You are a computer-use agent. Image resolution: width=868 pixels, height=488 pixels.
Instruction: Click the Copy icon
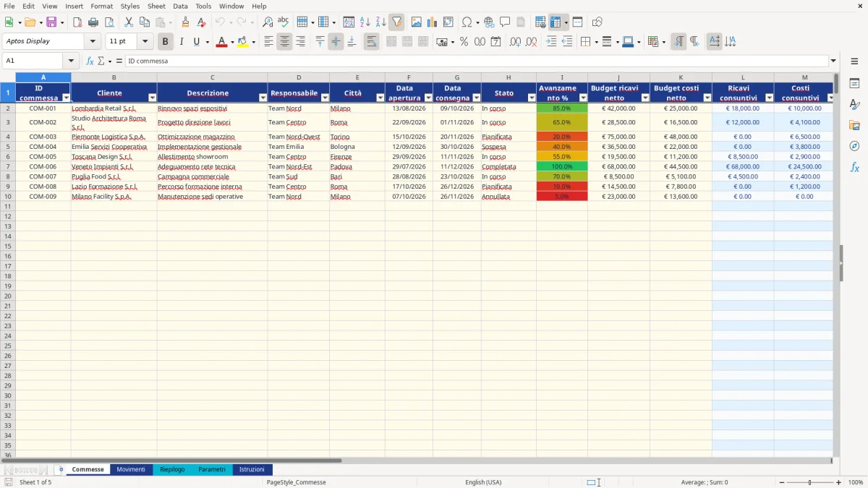coord(144,22)
